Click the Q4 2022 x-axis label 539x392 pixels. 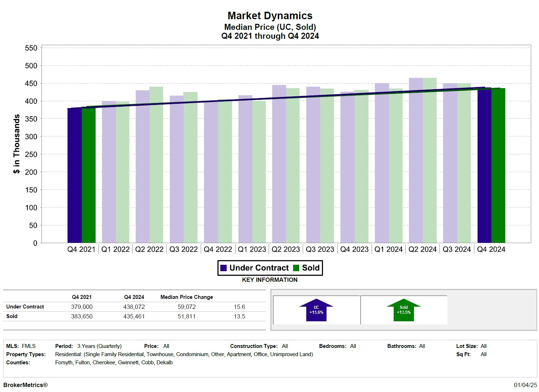click(x=218, y=249)
